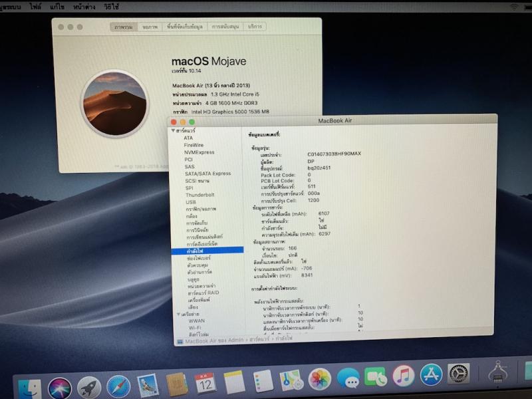Collapse the เครือข่าย (Network) tree section

(178, 314)
